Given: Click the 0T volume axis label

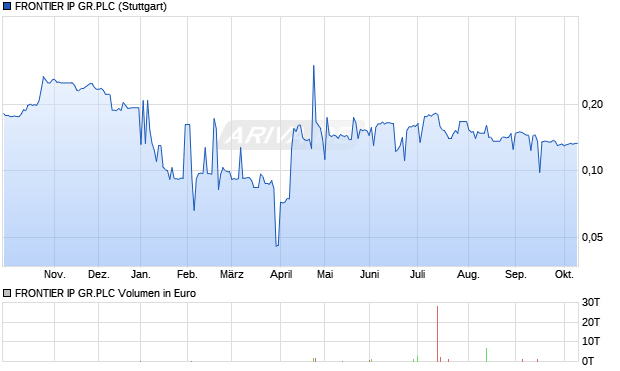Looking at the screenshot, I should pos(588,361).
